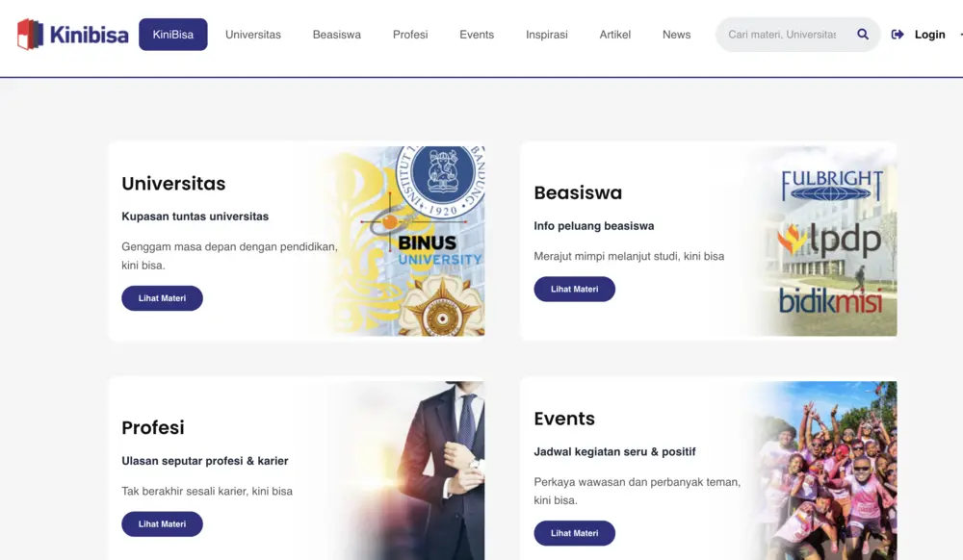The height and width of the screenshot is (560, 963).
Task: Click the login arrow icon
Action: 898,35
